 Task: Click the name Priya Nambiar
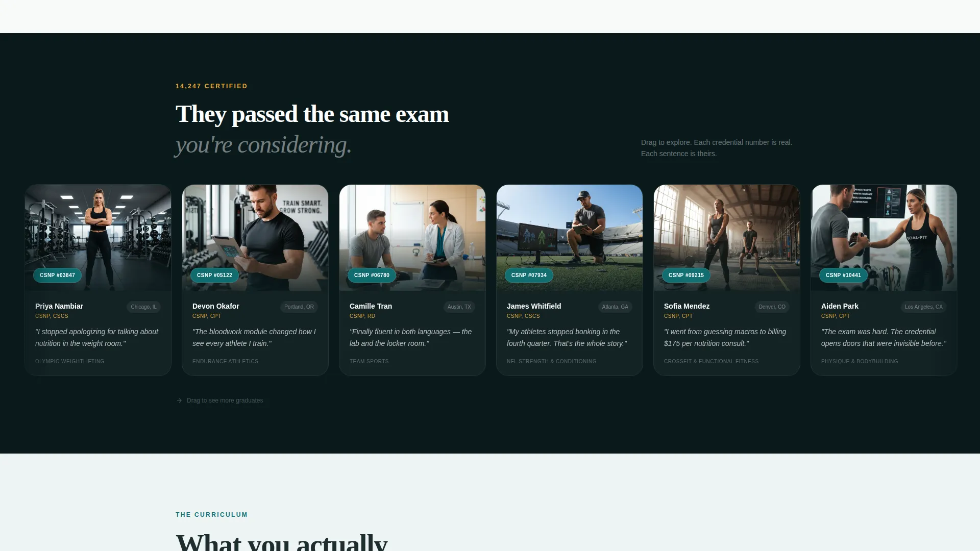(59, 306)
